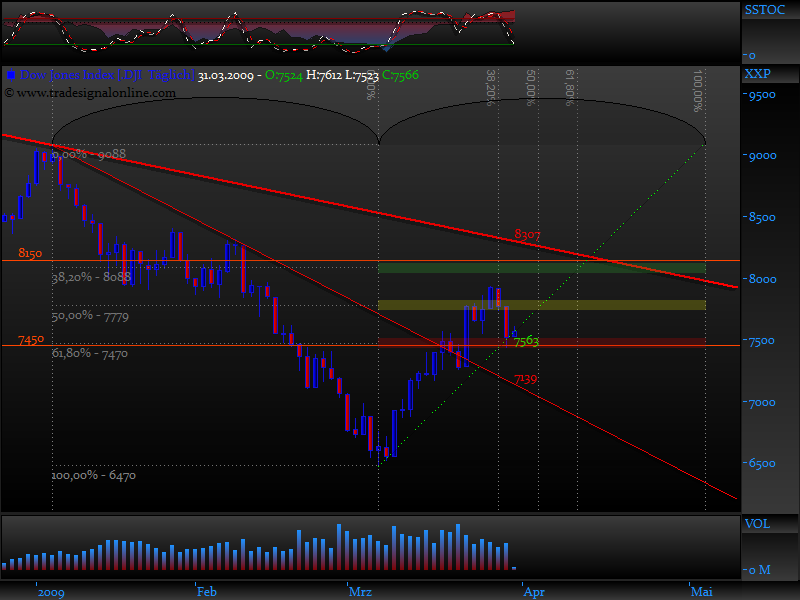Screen dimensions: 800x600
Task: Click the vertical 100,00% time zone label
Action: click(x=698, y=91)
